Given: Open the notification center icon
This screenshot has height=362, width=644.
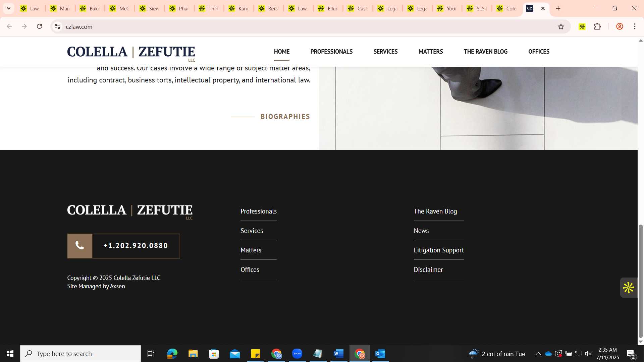Looking at the screenshot, I should [631, 354].
